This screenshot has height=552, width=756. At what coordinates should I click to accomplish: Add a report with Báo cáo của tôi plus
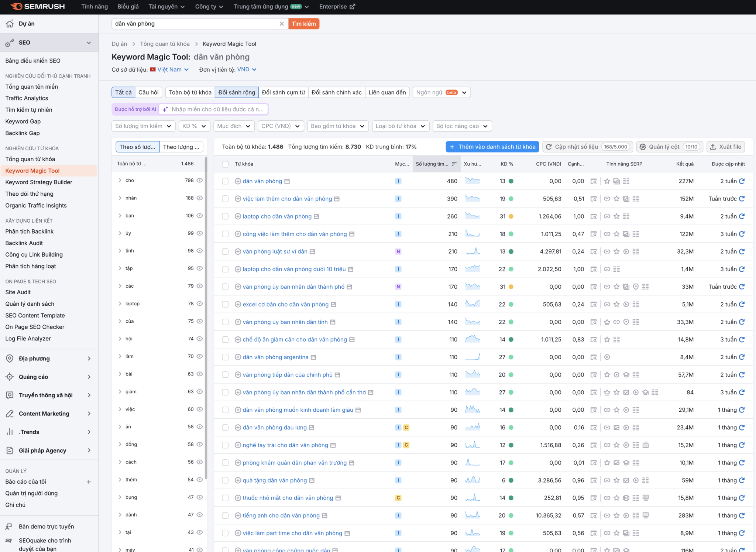[89, 482]
